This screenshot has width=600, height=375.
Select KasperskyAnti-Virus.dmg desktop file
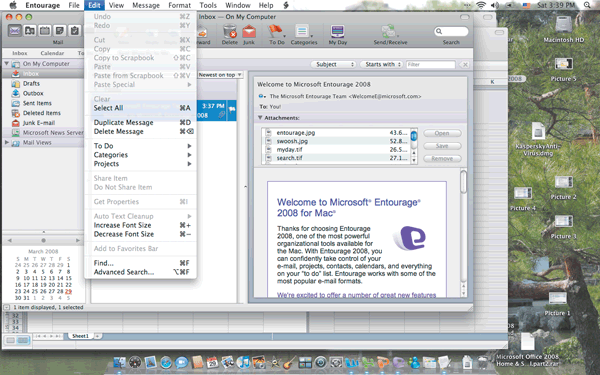(538, 131)
